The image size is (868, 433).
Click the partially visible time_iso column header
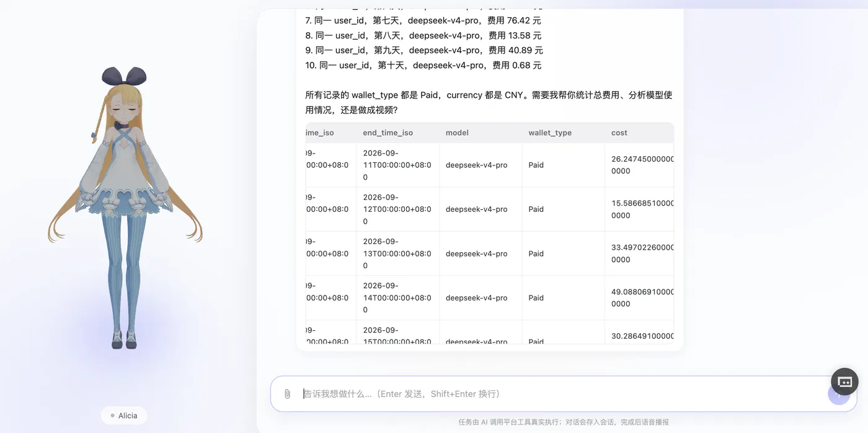(x=320, y=133)
